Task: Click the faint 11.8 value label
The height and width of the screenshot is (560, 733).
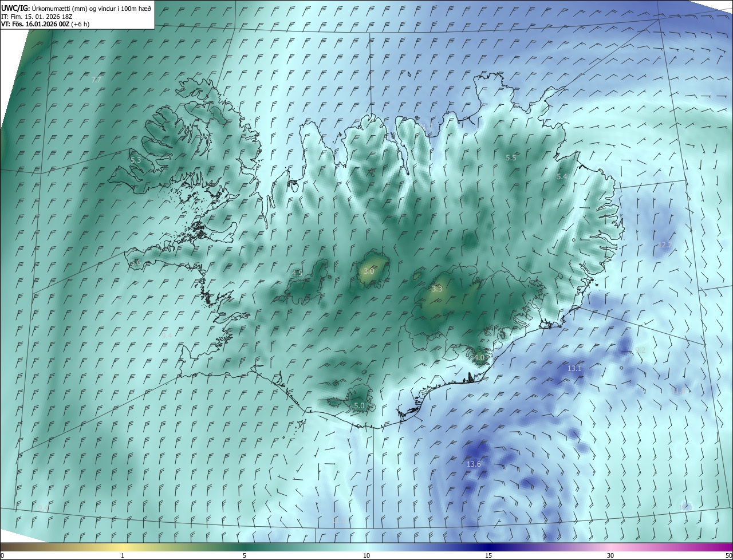Action: (679, 391)
